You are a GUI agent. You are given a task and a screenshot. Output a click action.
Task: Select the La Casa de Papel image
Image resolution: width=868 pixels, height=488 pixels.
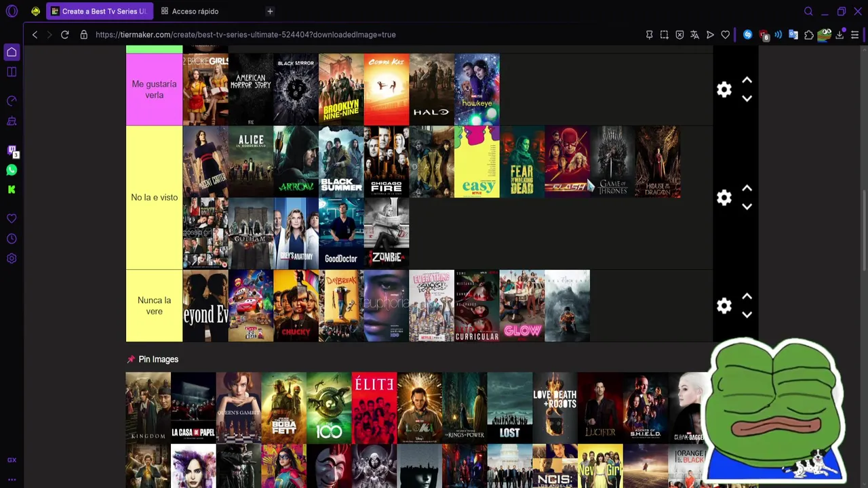coord(193,407)
